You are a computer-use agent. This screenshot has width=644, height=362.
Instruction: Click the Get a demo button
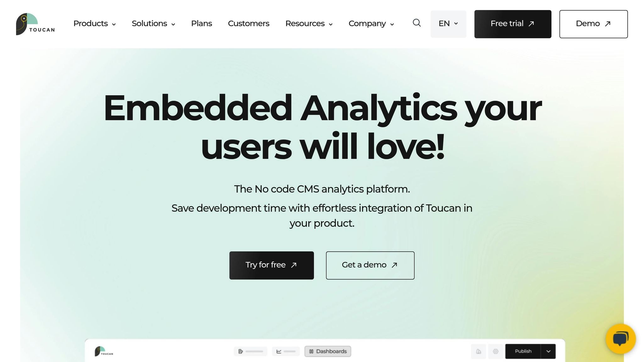[x=370, y=265]
